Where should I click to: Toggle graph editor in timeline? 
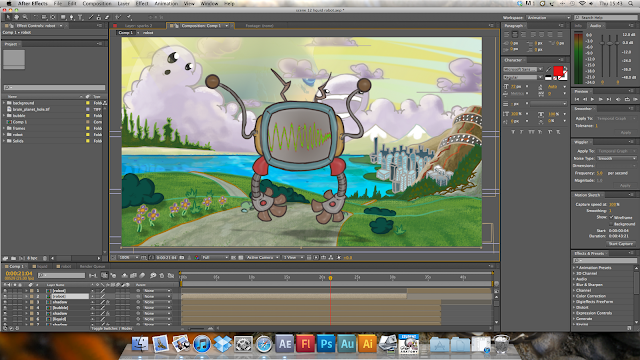(171, 276)
